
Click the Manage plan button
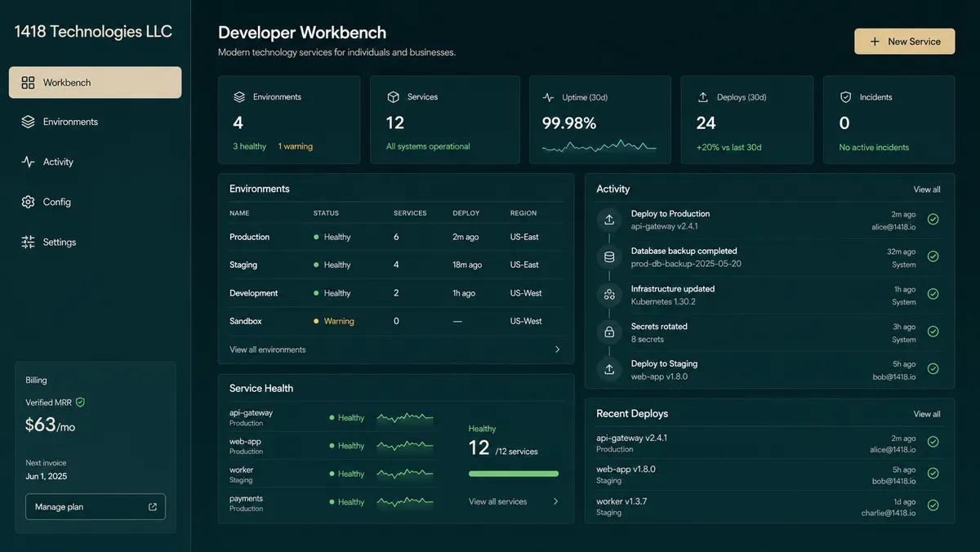click(96, 507)
